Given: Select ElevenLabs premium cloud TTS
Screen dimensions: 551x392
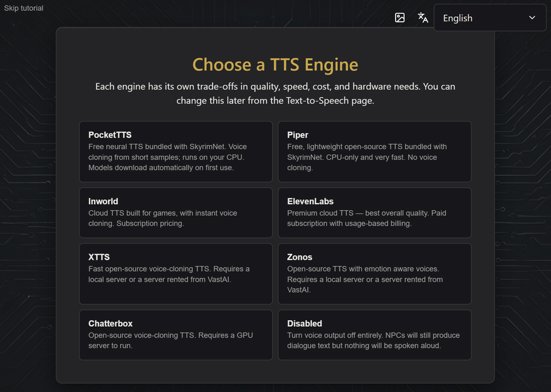Looking at the screenshot, I should click(x=375, y=213).
